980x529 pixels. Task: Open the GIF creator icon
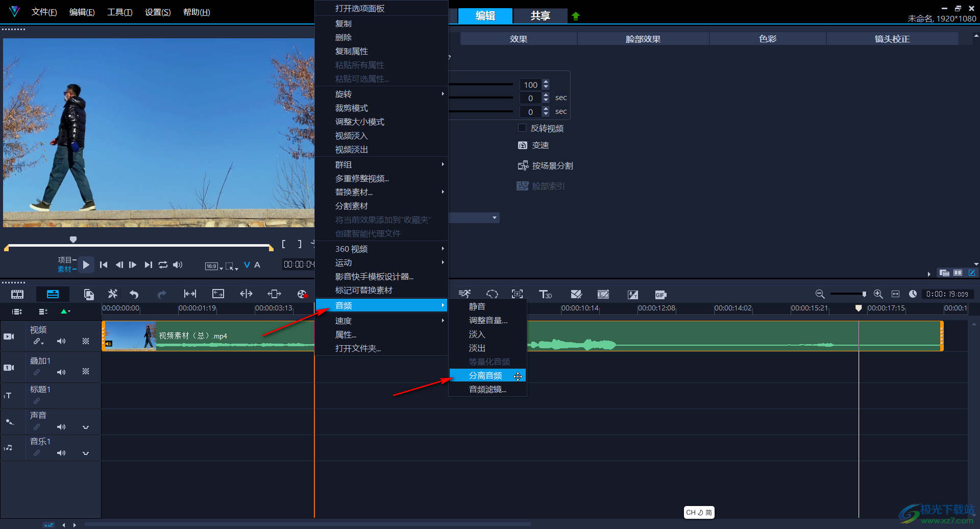click(x=660, y=294)
